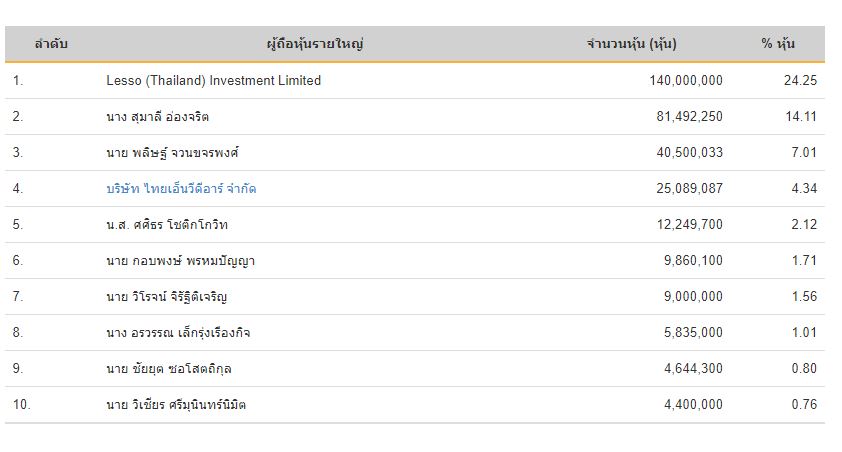Click the 25,089,087 shares value

pos(689,188)
